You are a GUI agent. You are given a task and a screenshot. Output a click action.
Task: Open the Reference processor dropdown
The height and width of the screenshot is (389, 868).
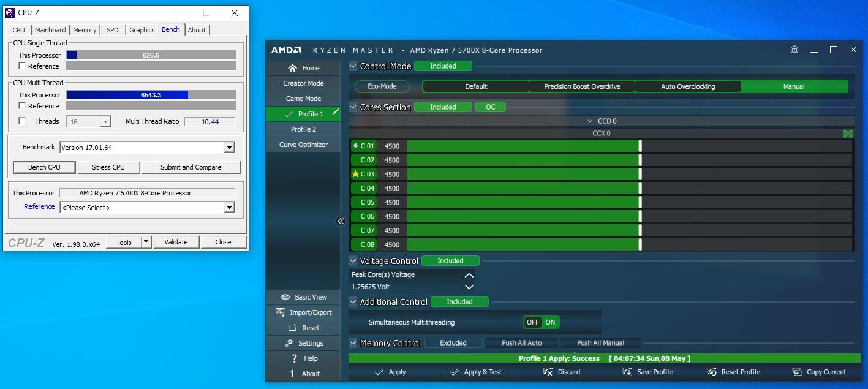pyautogui.click(x=229, y=208)
